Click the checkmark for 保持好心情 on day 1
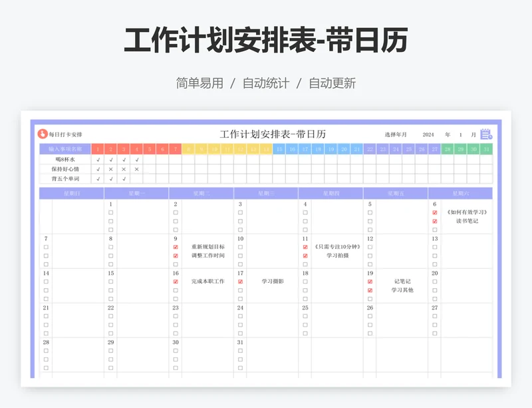 [x=98, y=169]
